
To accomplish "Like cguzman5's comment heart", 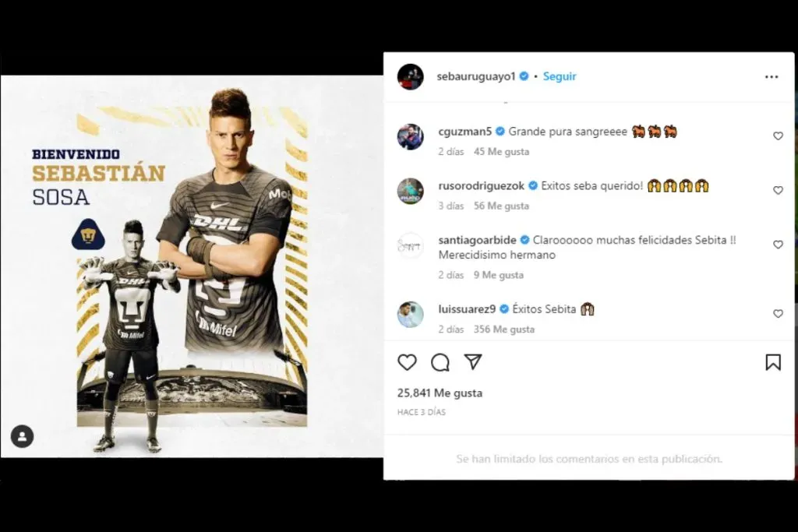I will click(x=778, y=136).
